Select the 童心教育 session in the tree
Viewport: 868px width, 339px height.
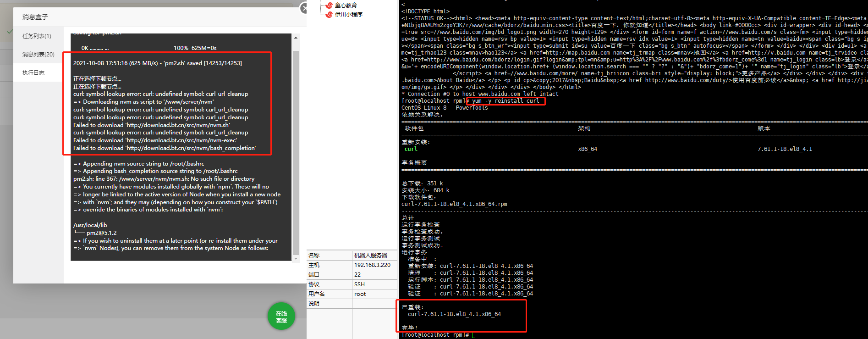pyautogui.click(x=346, y=6)
